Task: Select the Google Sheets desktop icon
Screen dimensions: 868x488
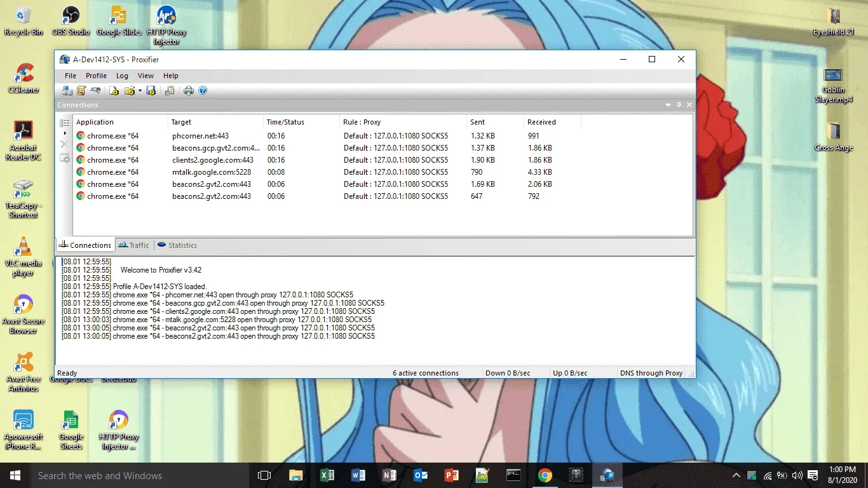Action: [x=71, y=430]
